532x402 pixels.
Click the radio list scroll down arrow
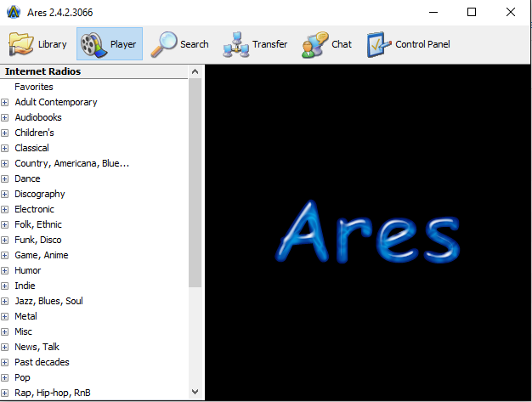[195, 392]
